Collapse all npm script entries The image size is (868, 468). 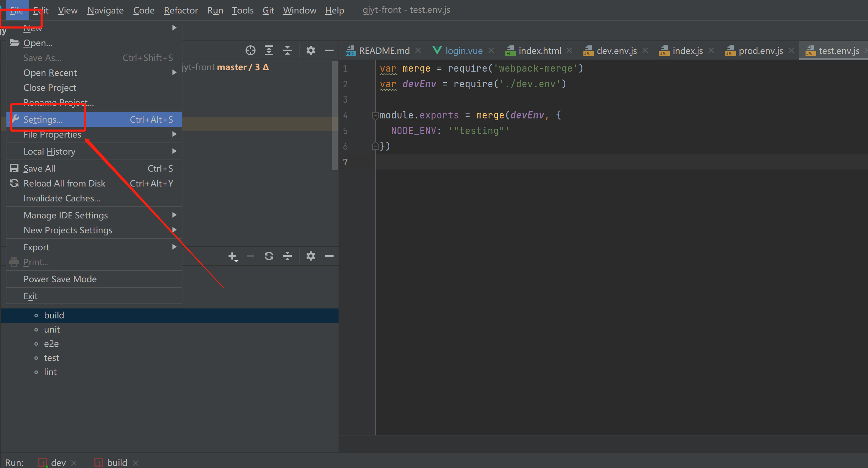(287, 256)
